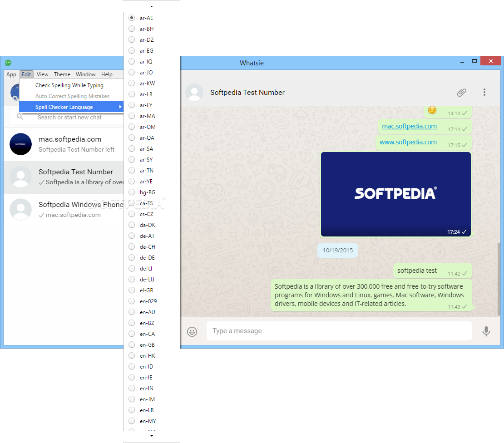Open the Help menu
504x443 pixels.
(x=107, y=74)
